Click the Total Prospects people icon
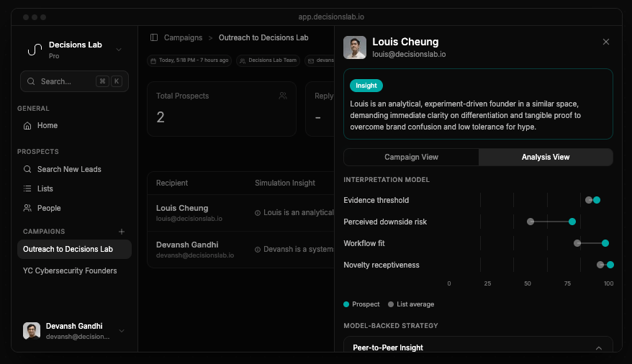The height and width of the screenshot is (364, 632). [x=283, y=96]
